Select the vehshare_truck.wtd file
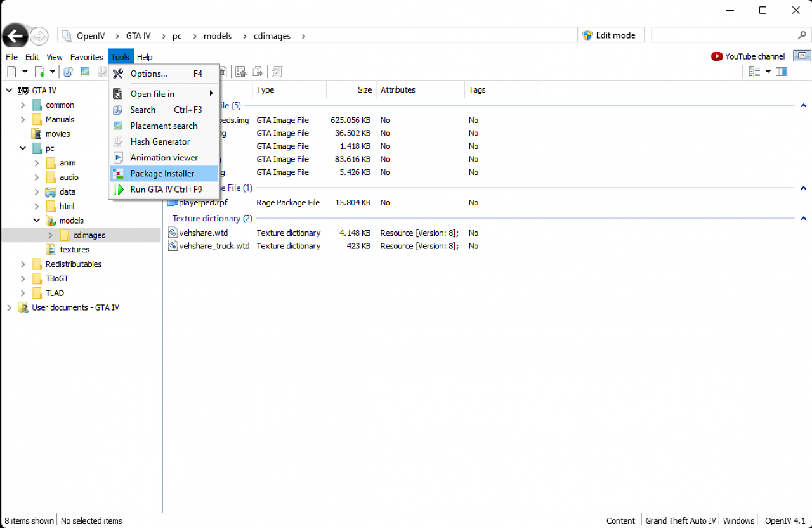The width and height of the screenshot is (812, 528). point(214,246)
